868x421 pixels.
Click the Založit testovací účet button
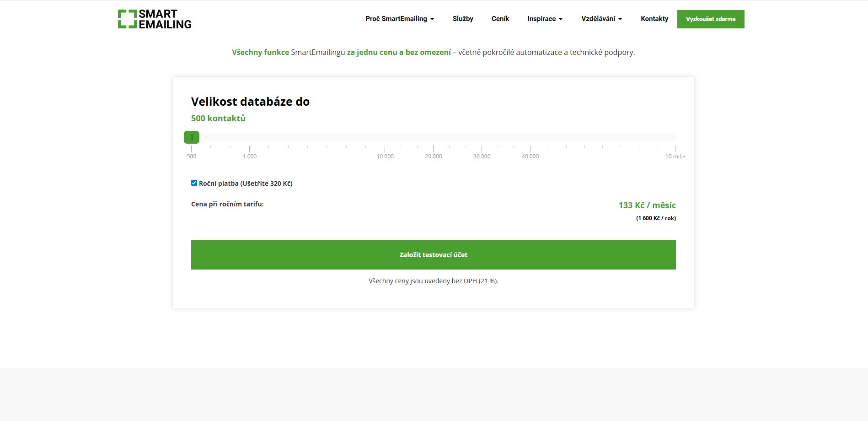[434, 255]
